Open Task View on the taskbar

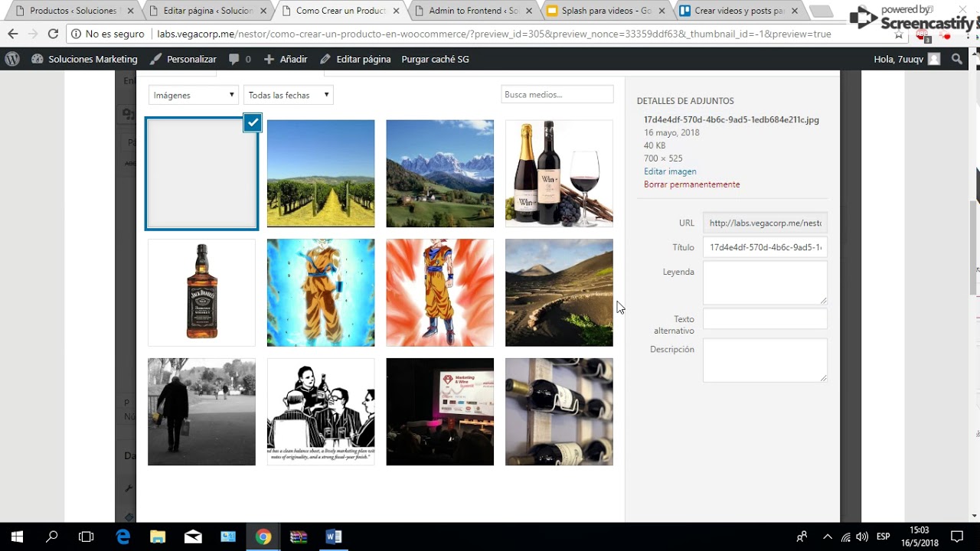coord(87,536)
